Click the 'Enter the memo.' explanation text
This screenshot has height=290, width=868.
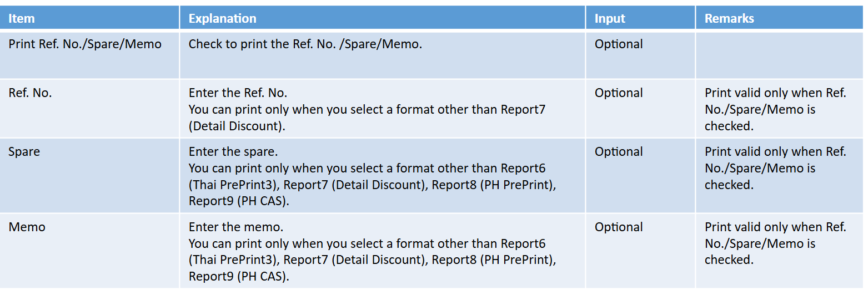pyautogui.click(x=236, y=227)
